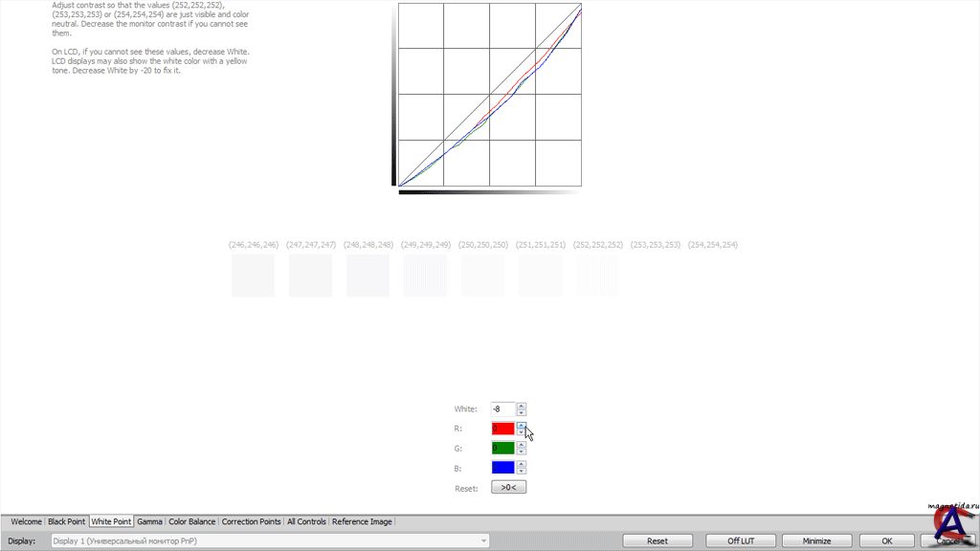Click the red R value field

click(502, 429)
